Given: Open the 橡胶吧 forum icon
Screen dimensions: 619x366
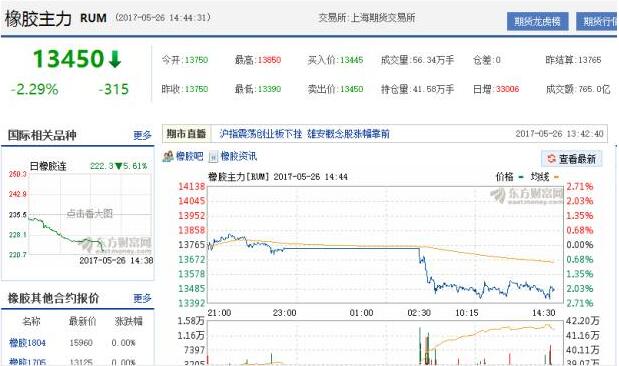Looking at the screenshot, I should click(x=168, y=157).
